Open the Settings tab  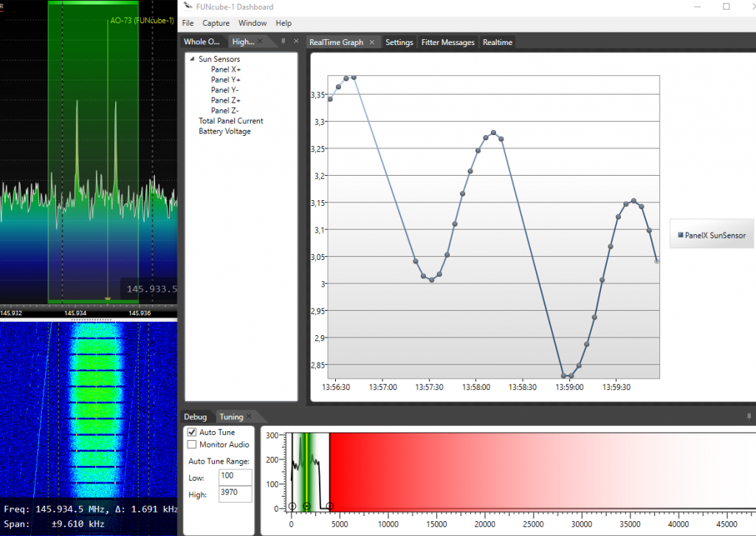[x=399, y=42]
